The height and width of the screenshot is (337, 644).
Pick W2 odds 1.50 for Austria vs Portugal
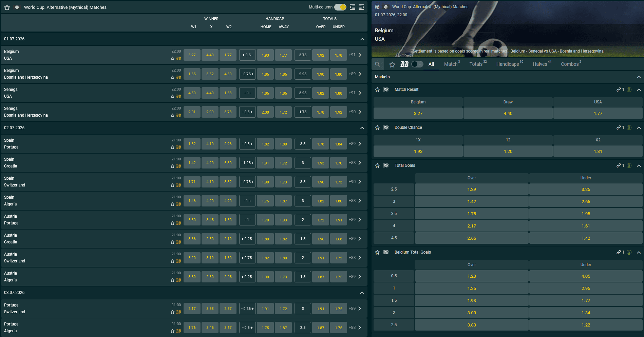point(228,220)
